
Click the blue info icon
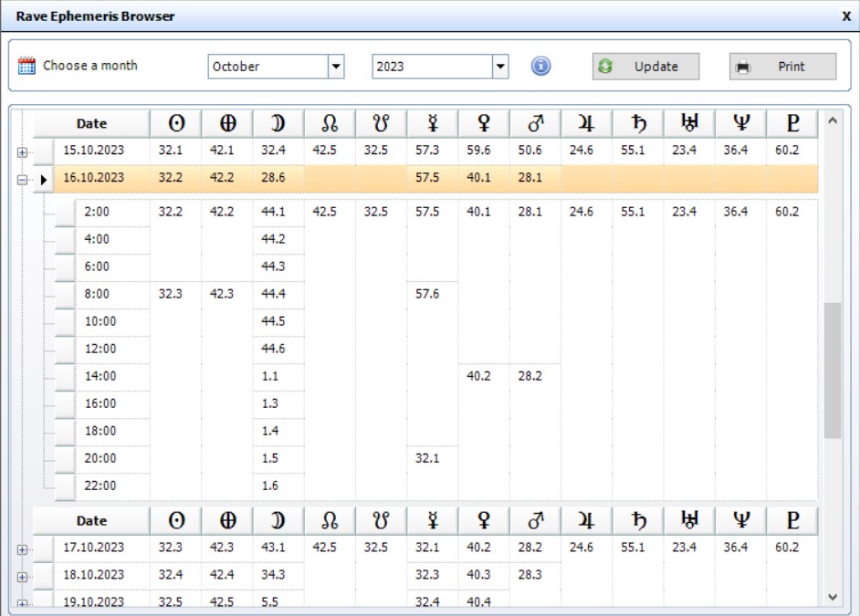541,67
